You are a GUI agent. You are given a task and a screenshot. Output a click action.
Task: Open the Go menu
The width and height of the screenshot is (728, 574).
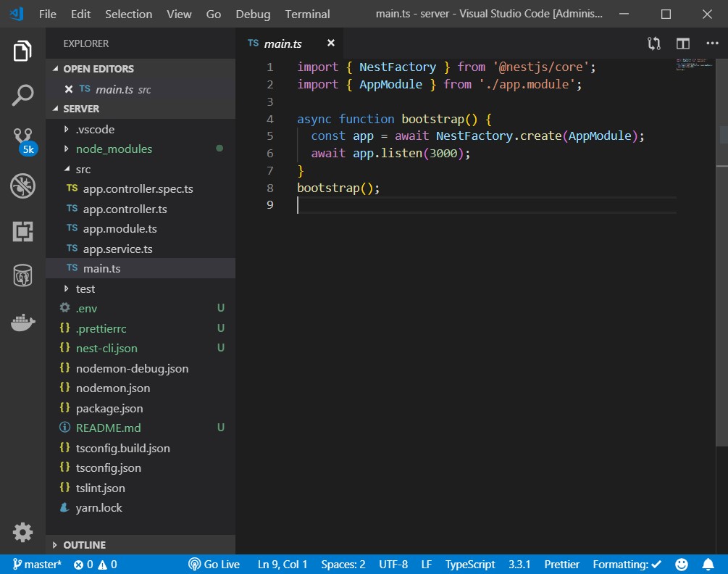pyautogui.click(x=214, y=14)
